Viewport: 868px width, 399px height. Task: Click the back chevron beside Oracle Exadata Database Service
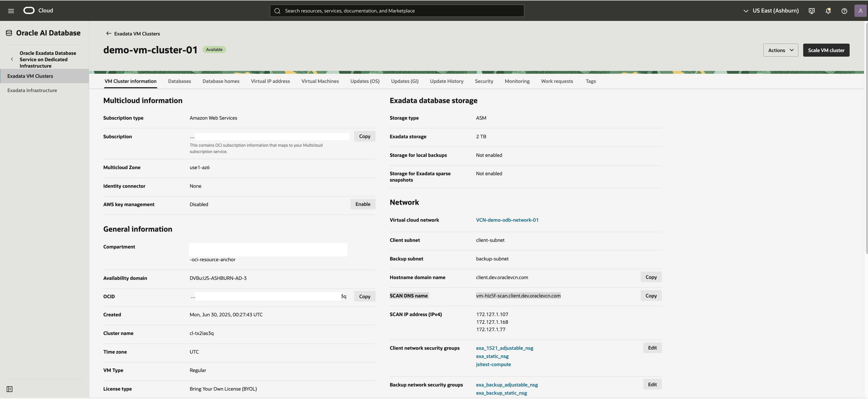click(x=12, y=59)
